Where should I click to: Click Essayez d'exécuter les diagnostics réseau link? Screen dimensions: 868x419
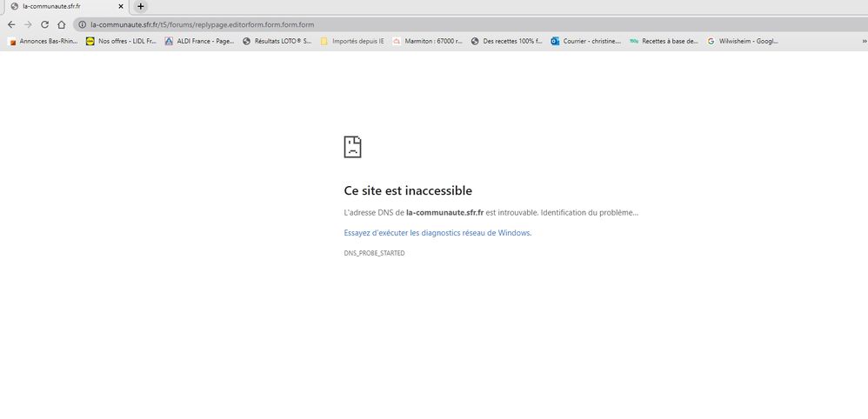437,233
